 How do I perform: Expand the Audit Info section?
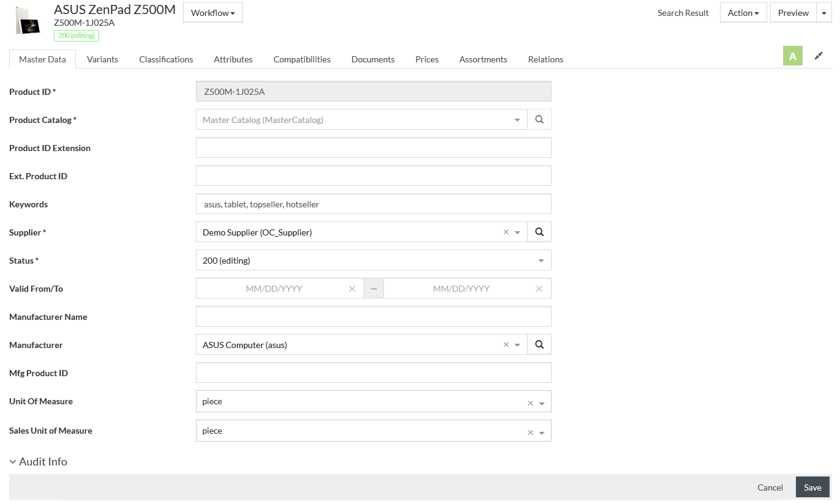(x=38, y=462)
